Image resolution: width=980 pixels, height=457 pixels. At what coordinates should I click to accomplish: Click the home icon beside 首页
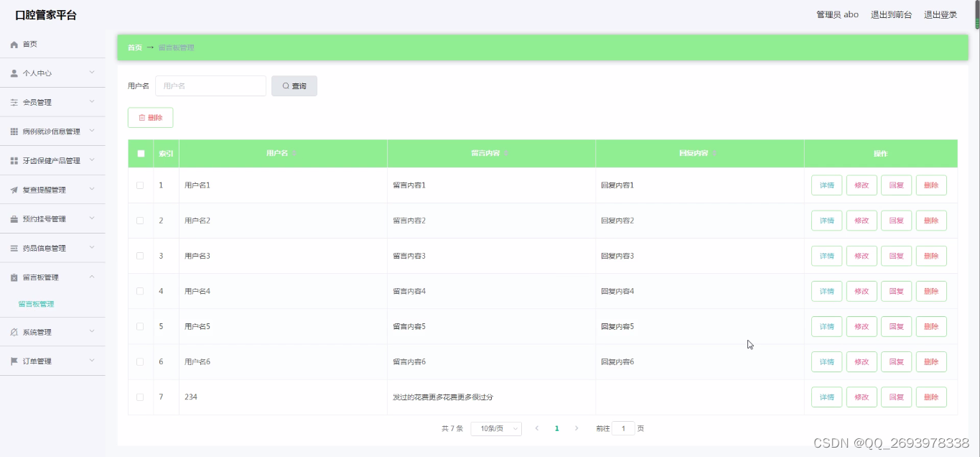[x=14, y=45]
